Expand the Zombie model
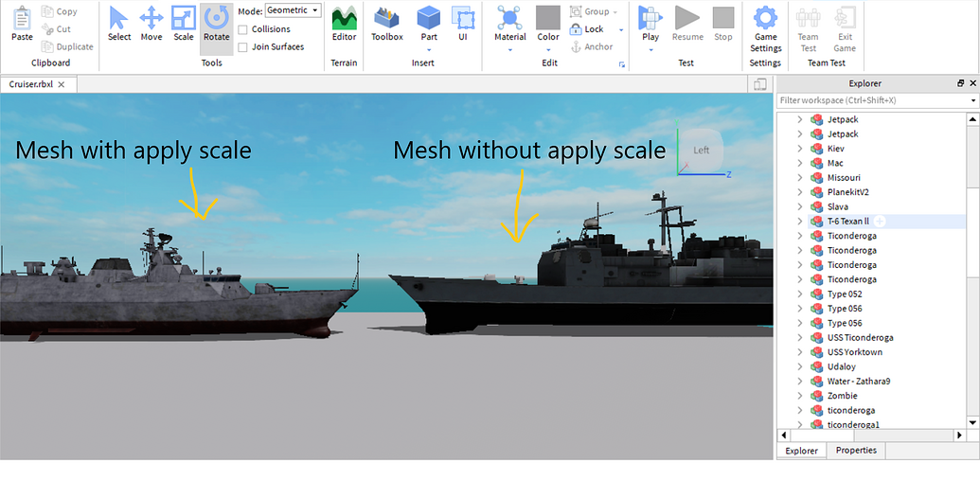Screen dimensions: 980x481 [799, 396]
